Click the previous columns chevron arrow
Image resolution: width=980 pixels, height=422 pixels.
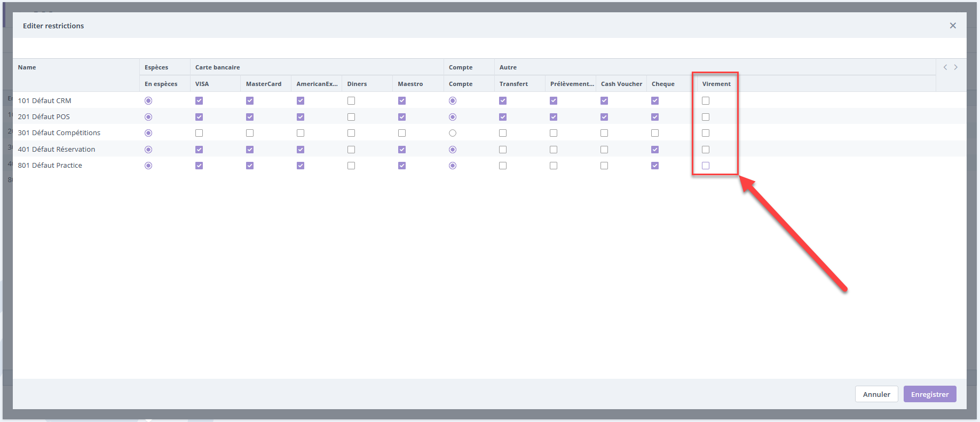pos(945,67)
